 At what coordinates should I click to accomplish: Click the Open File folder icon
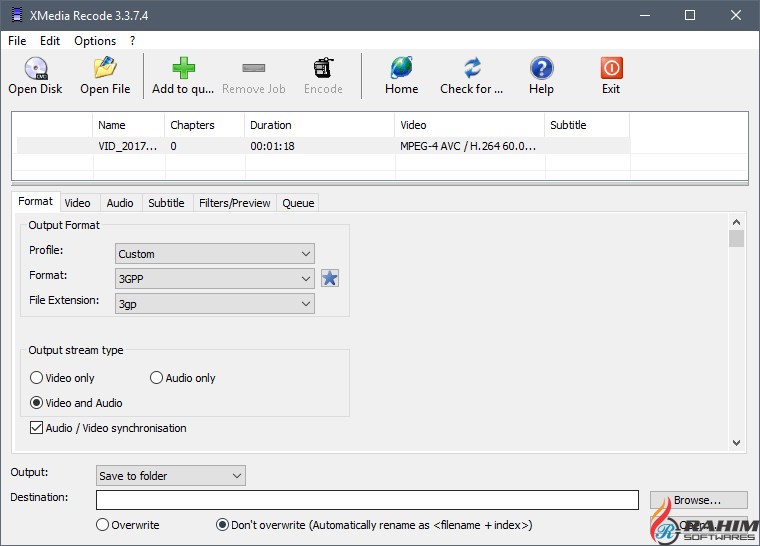point(105,69)
